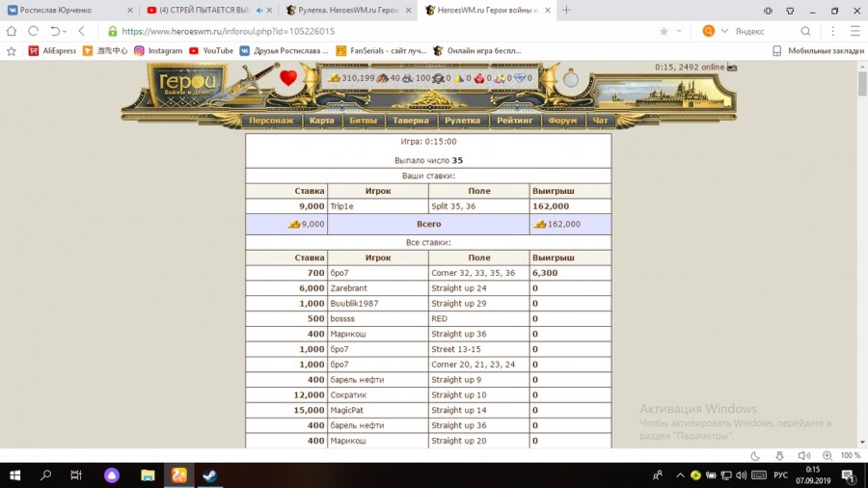The image size is (868, 488).
Task: Open the Персонаж menu item
Action: coord(271,120)
